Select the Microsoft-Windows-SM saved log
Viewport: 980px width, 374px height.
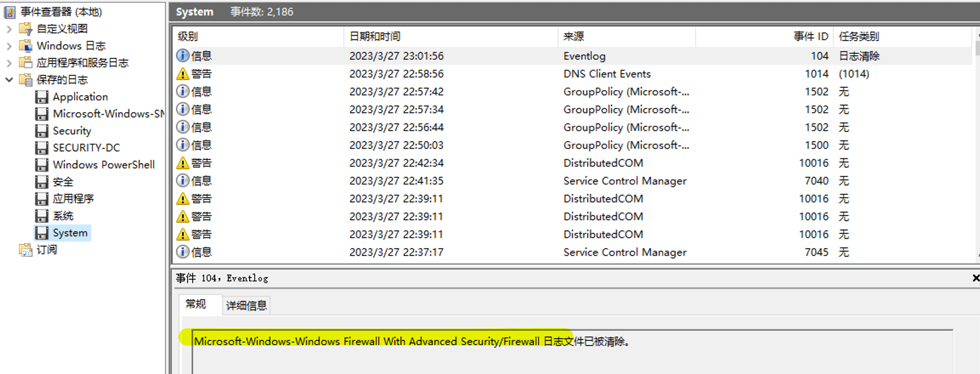coord(108,114)
